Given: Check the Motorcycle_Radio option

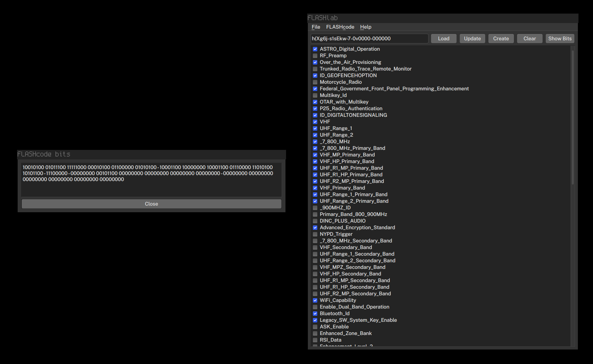Looking at the screenshot, I should [x=315, y=82].
